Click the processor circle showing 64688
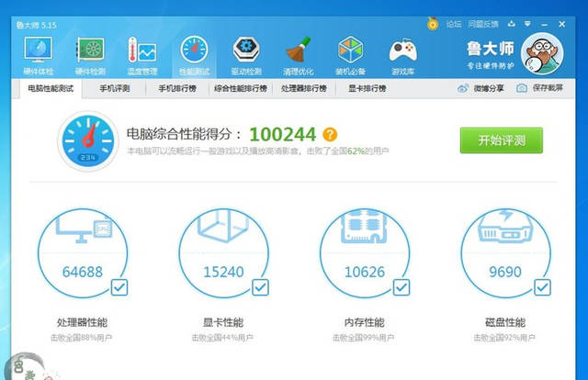 click(83, 253)
